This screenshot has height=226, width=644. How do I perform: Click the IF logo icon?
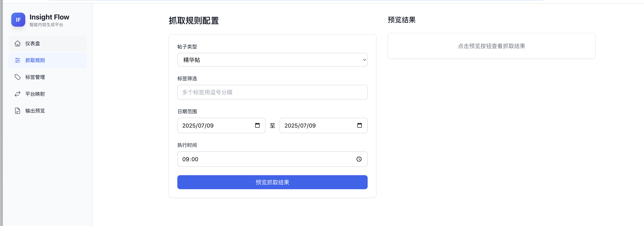(x=18, y=20)
